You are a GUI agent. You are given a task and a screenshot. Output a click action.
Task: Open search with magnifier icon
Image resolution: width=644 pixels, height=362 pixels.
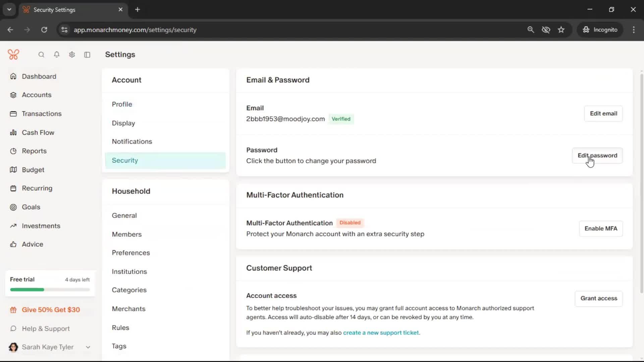click(x=41, y=55)
